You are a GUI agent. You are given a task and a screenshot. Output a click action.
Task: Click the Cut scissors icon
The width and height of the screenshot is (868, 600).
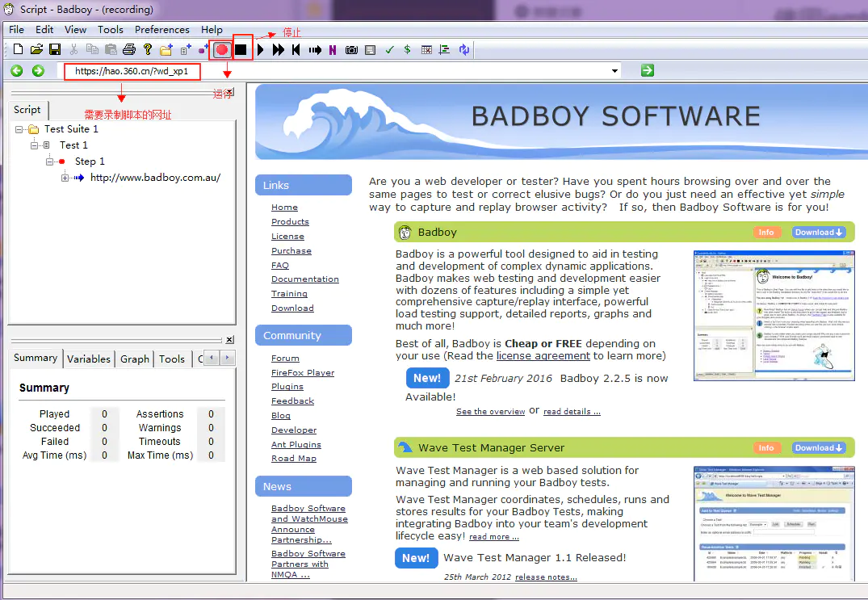[73, 50]
